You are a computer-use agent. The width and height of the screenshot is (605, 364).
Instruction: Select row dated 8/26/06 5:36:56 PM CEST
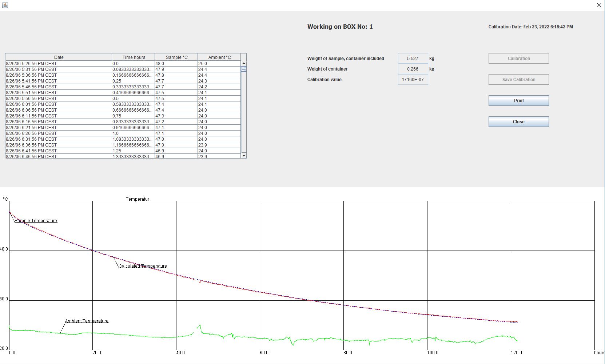123,75
